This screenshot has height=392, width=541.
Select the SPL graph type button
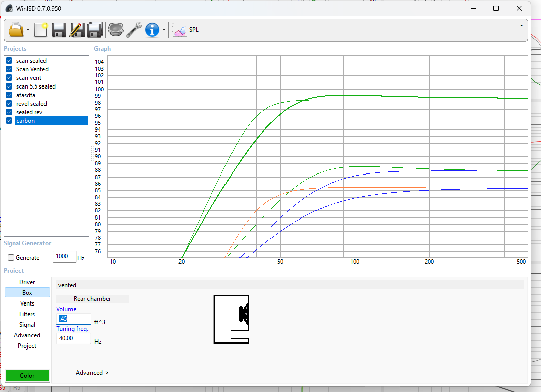tap(186, 30)
